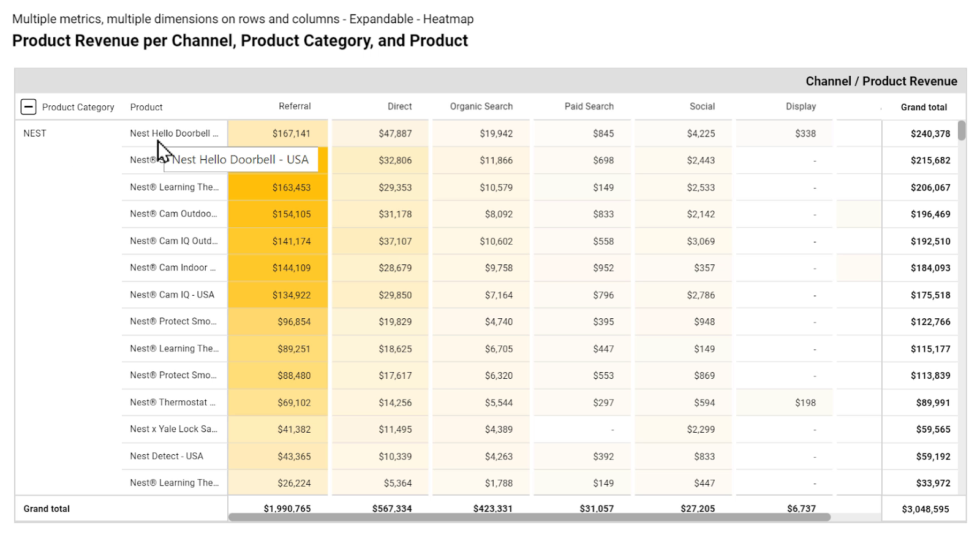Viewport: 980px width, 538px height.
Task: Click the $240,378 grand total value
Action: click(x=930, y=134)
